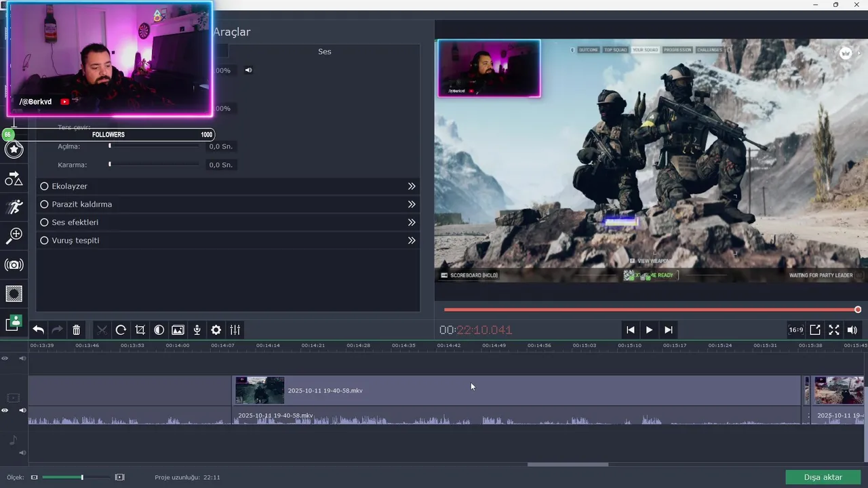This screenshot has height=488, width=868.
Task: Open the image transition wizard icon
Action: [x=178, y=330]
